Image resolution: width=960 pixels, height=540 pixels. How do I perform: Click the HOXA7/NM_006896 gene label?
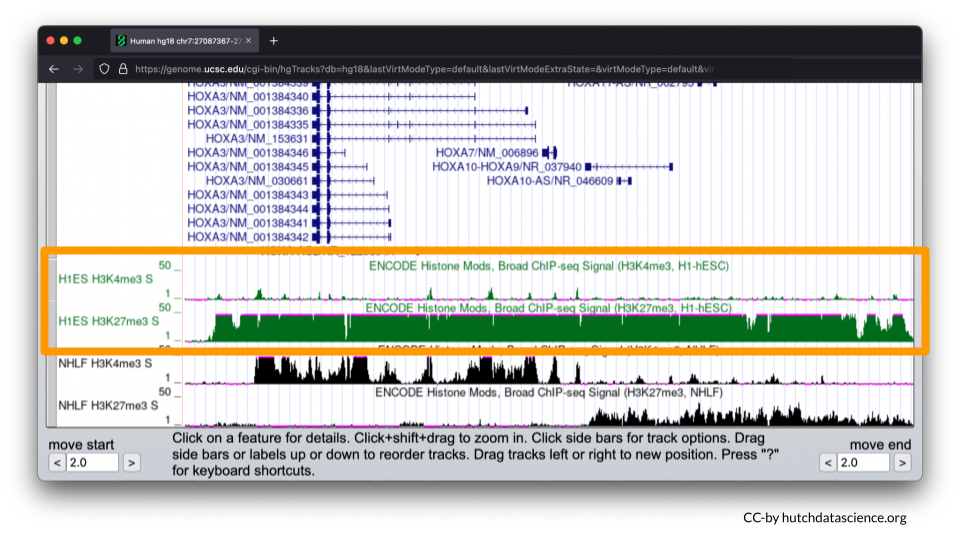[x=487, y=152]
